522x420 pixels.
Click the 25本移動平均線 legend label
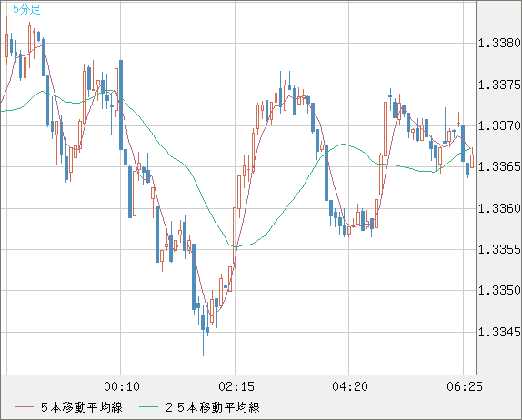click(x=213, y=407)
